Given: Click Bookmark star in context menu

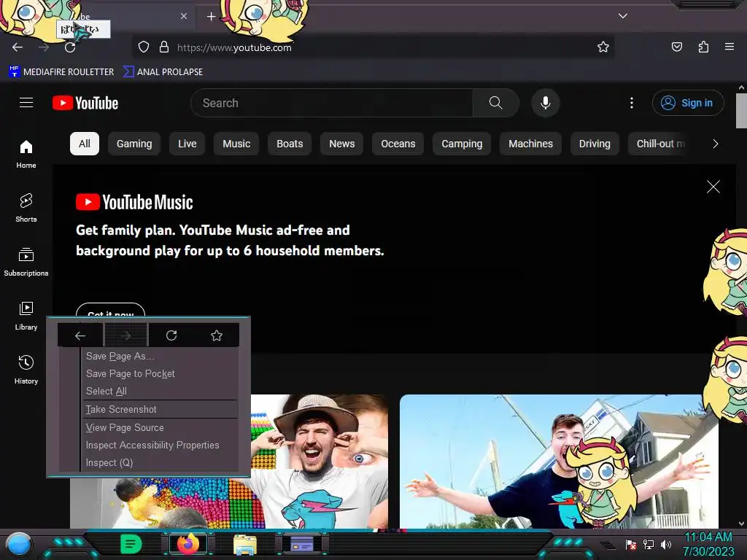Looking at the screenshot, I should pos(217,335).
